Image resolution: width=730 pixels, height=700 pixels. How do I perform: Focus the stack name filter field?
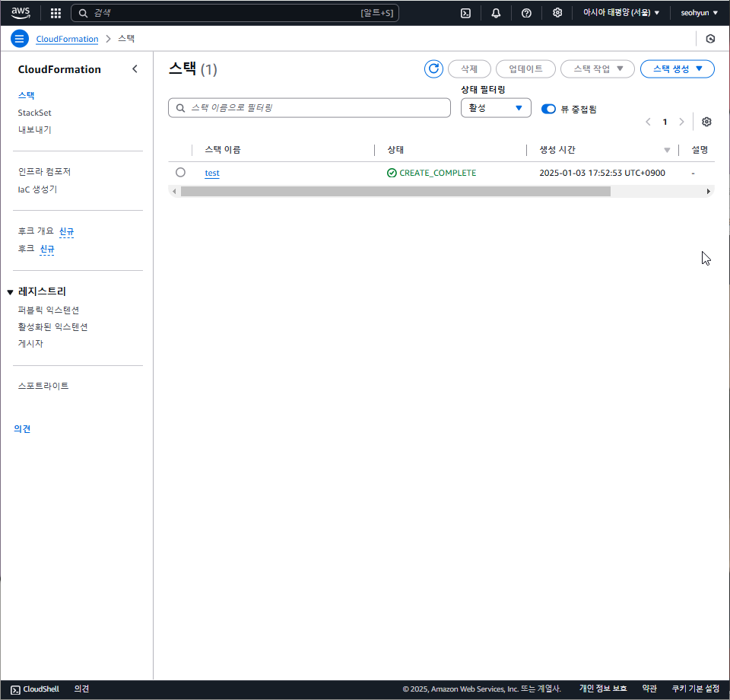pyautogui.click(x=309, y=107)
